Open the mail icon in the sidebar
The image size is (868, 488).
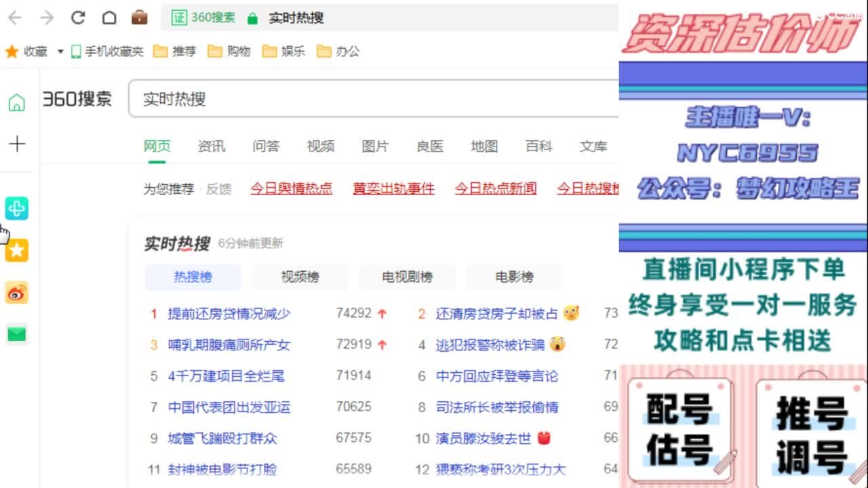click(16, 333)
